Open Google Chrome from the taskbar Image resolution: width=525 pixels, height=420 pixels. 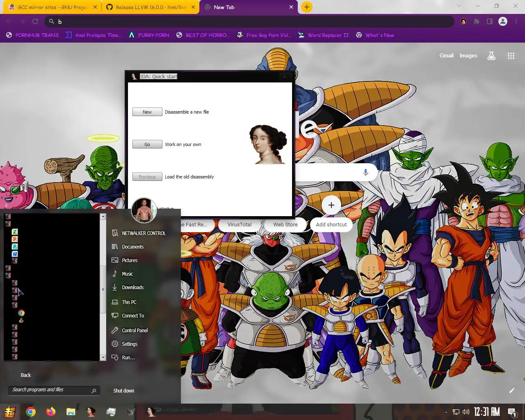[31, 412]
